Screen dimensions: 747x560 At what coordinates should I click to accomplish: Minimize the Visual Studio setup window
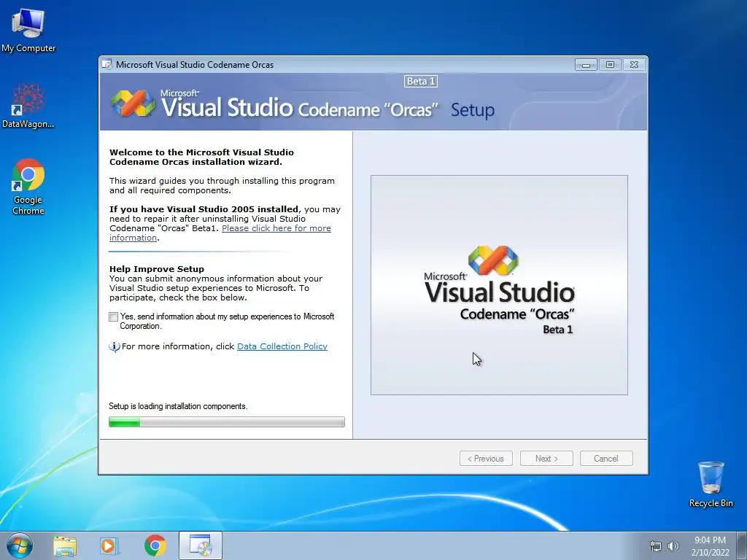(x=586, y=64)
